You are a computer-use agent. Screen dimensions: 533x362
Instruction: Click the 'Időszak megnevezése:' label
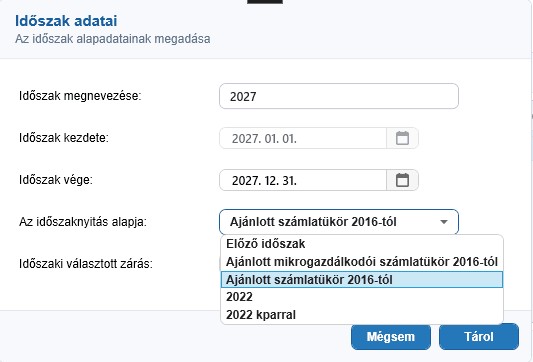(80, 96)
